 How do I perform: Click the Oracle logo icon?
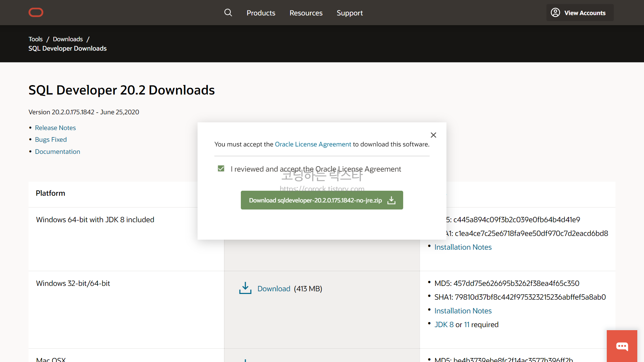coord(36,13)
